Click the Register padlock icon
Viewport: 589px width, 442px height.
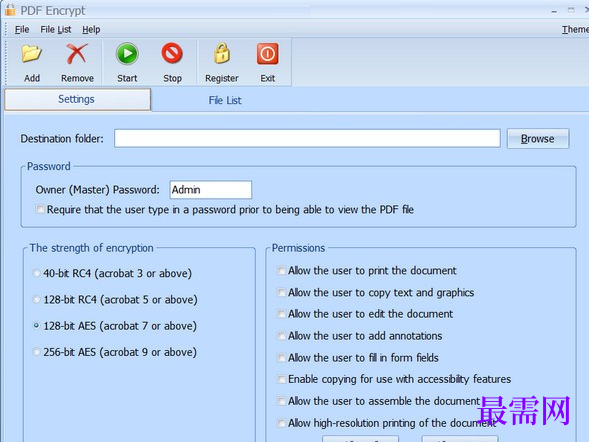[x=222, y=53]
